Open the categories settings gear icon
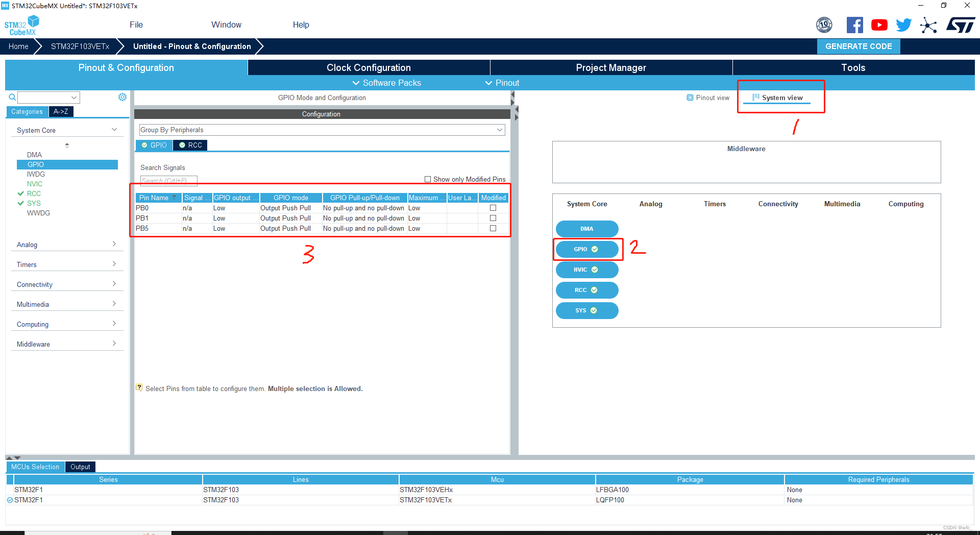980x535 pixels. 122,97
